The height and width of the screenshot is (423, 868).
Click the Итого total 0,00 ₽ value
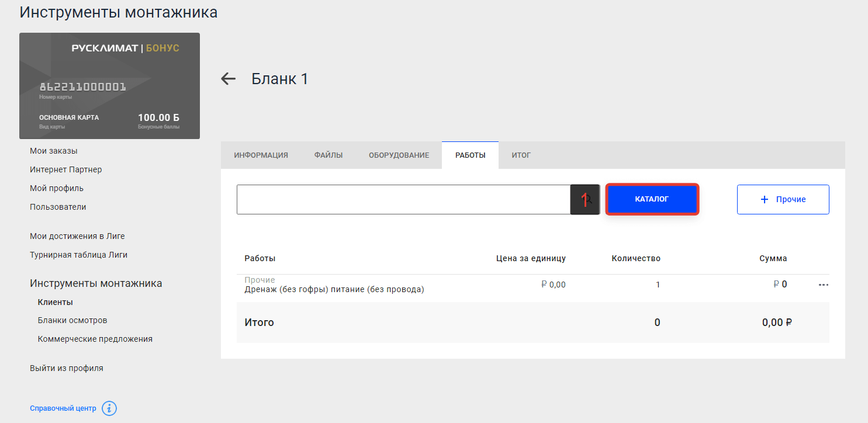777,323
